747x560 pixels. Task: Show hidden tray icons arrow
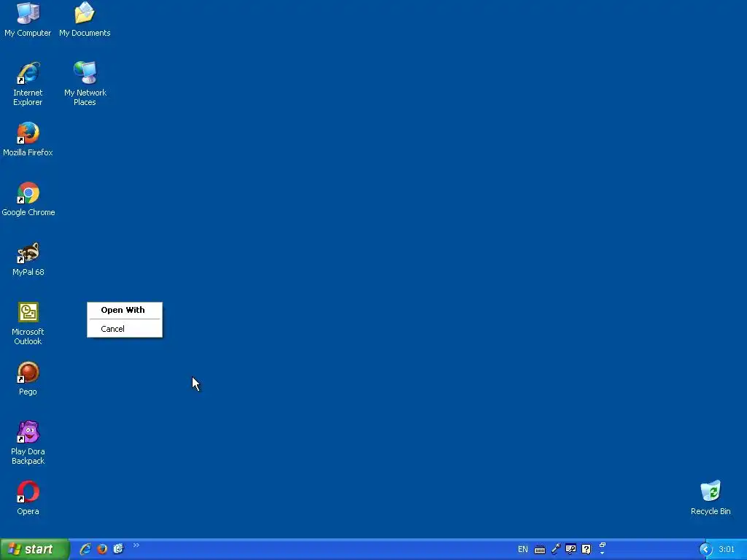(x=705, y=550)
